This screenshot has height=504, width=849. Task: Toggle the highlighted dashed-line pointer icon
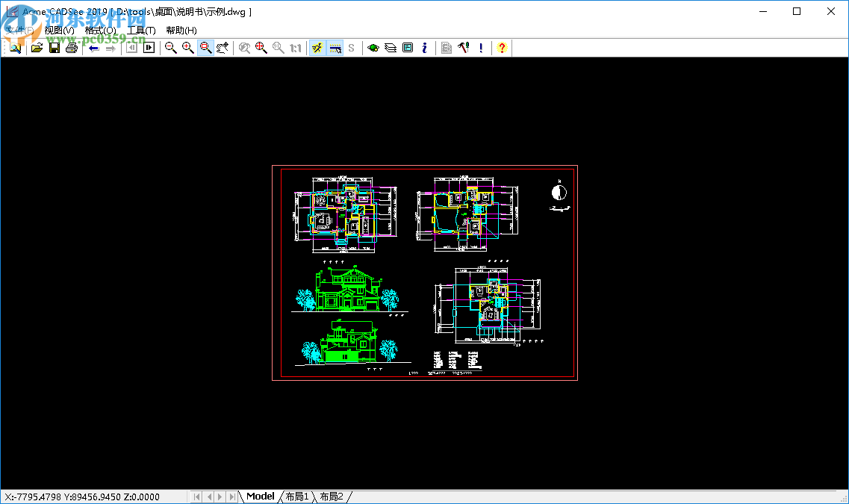pos(335,49)
